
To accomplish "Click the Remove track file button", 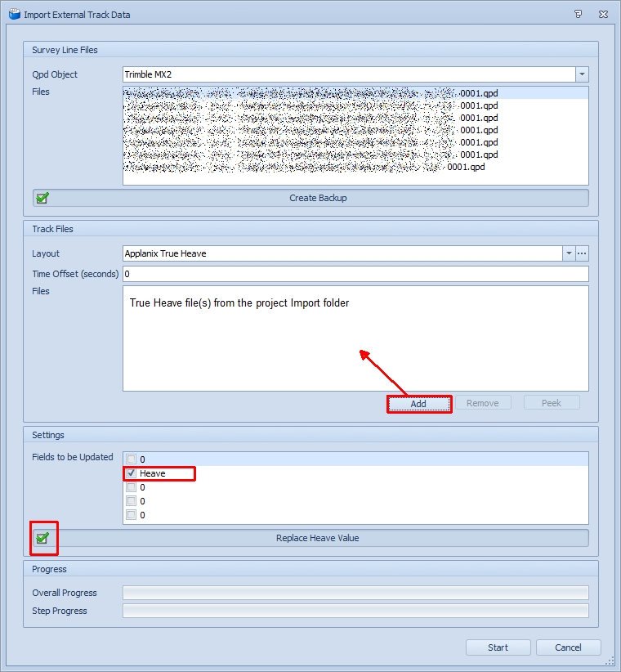I will (x=483, y=403).
